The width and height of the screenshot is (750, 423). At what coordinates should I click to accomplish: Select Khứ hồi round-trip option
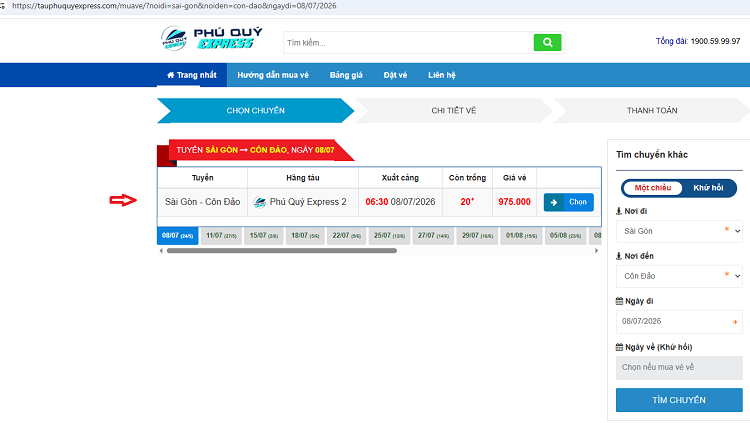pyautogui.click(x=708, y=188)
